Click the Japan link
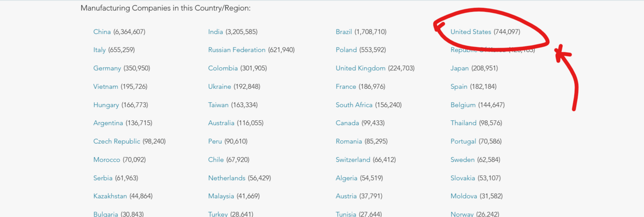This screenshot has height=217, width=644. pyautogui.click(x=460, y=68)
